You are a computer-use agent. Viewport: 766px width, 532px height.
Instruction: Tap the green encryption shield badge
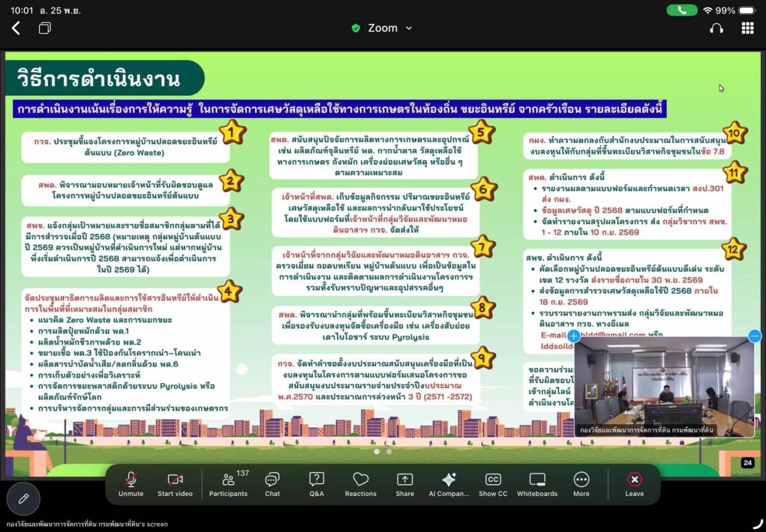click(x=354, y=28)
